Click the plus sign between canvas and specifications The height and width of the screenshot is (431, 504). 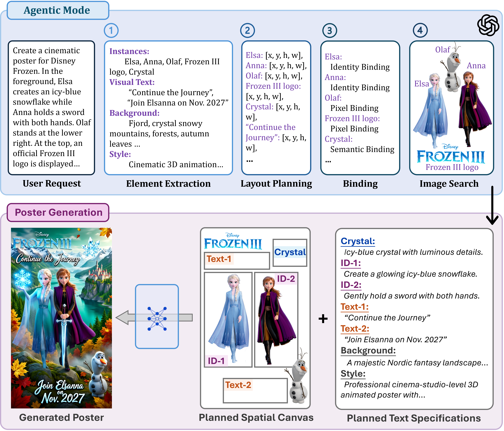pyautogui.click(x=323, y=319)
